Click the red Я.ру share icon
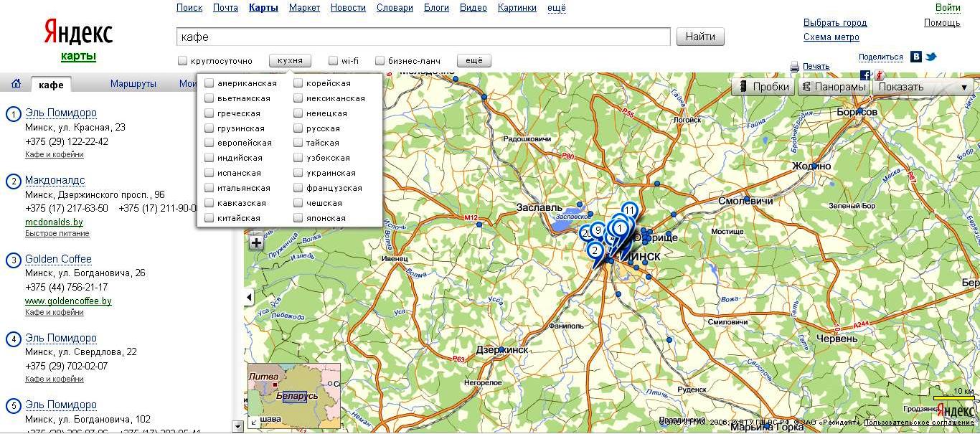Screen dimensions: 980x434 [x=879, y=75]
